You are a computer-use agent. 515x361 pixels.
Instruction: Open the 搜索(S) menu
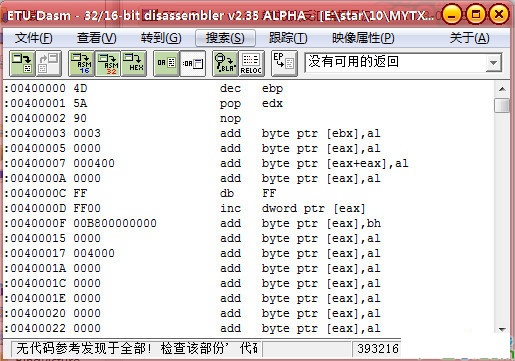pos(225,38)
